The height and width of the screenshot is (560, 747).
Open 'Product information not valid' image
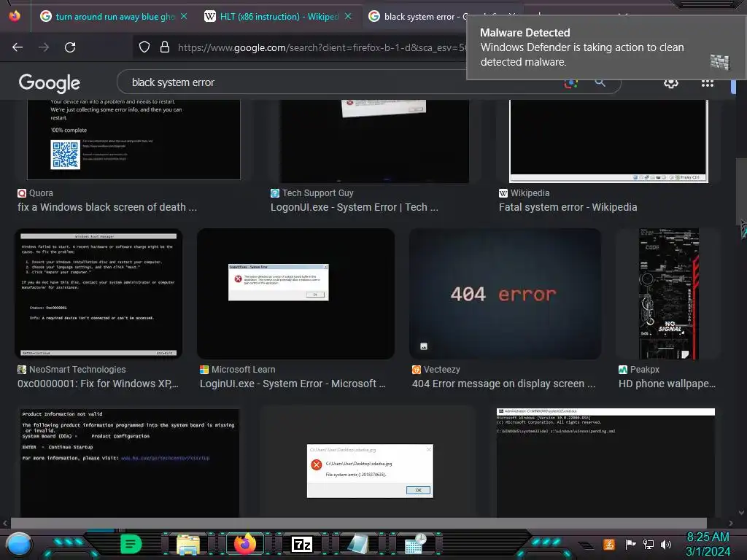coord(130,462)
